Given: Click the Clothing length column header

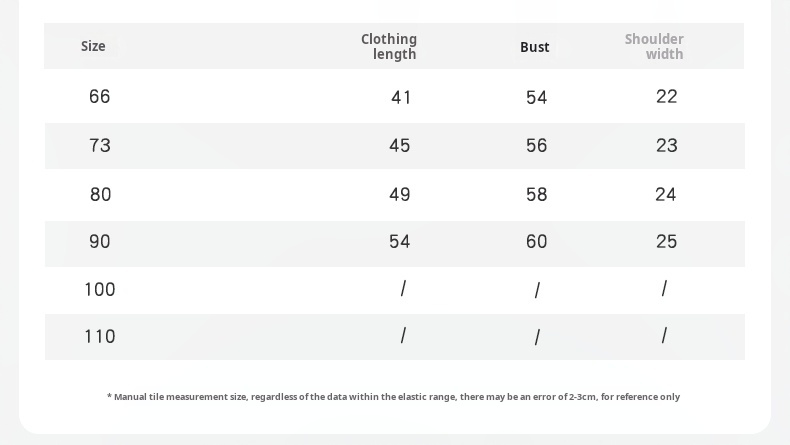Looking at the screenshot, I should (x=388, y=46).
